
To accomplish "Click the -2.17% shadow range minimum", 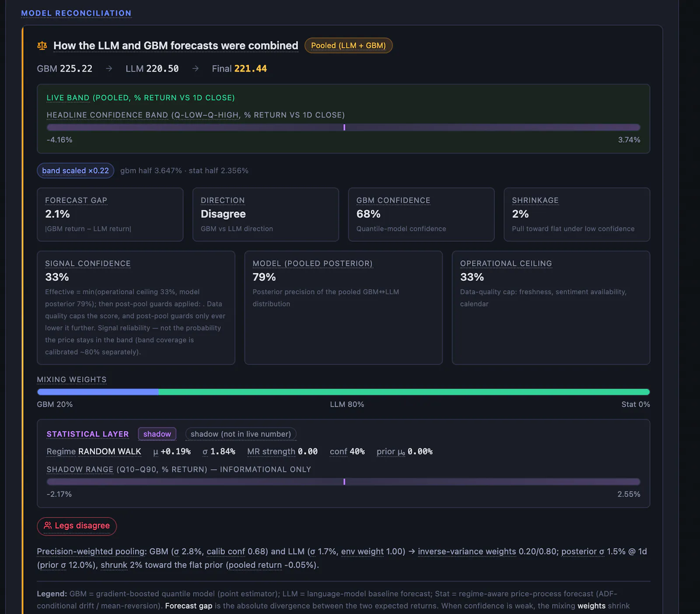I will pos(59,494).
